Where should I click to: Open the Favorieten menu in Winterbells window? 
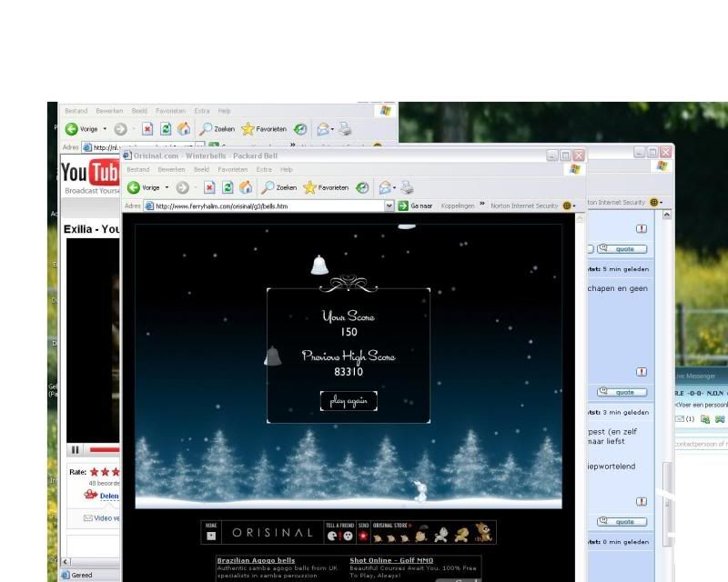(x=232, y=169)
